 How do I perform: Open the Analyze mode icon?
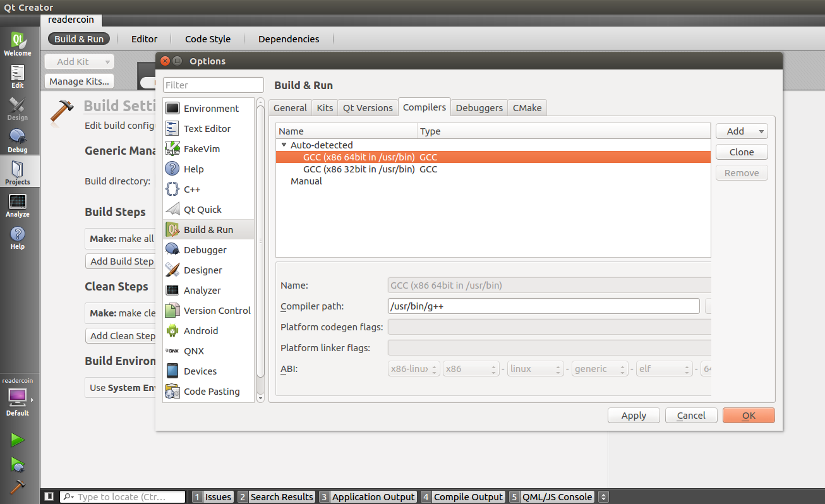tap(18, 205)
